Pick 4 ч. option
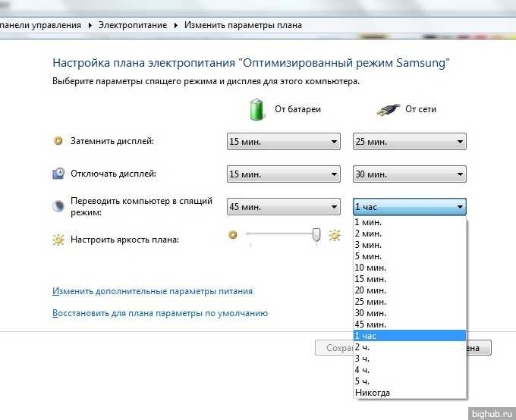The image size is (516, 420). pos(410,370)
